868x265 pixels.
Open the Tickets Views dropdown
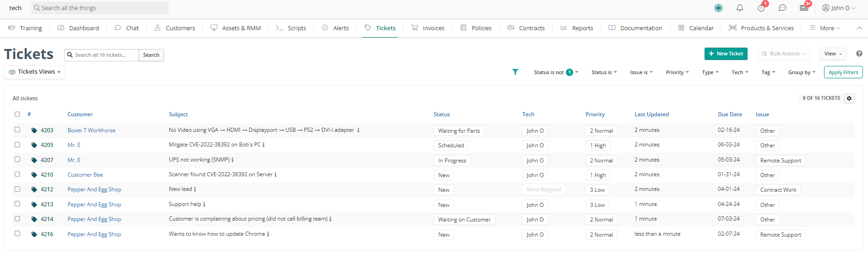(35, 72)
